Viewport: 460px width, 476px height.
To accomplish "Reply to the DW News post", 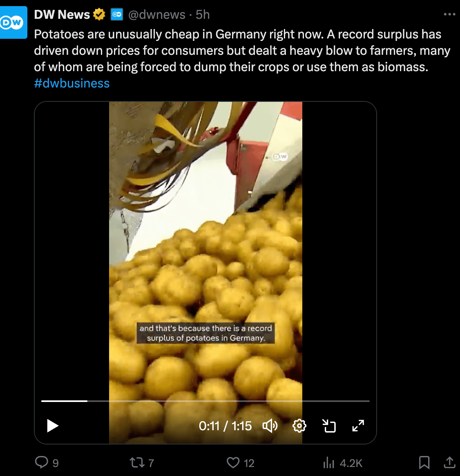I will point(42,463).
